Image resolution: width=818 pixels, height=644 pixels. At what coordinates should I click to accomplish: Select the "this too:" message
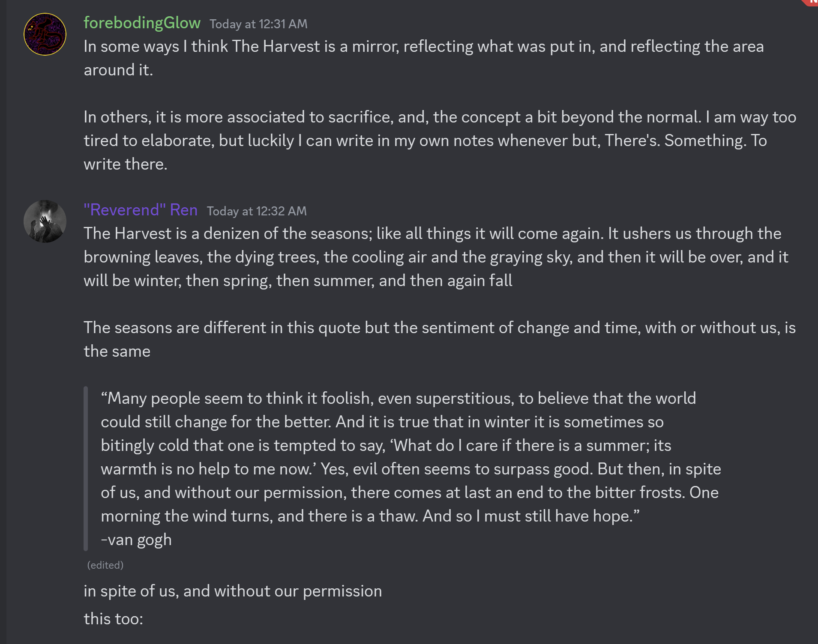click(114, 619)
